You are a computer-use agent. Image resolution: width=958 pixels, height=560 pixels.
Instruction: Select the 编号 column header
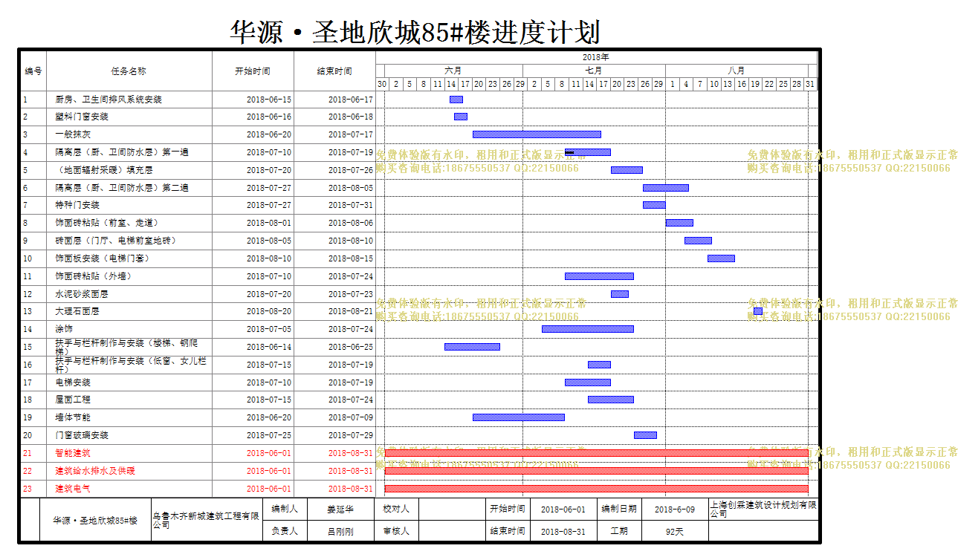(33, 71)
